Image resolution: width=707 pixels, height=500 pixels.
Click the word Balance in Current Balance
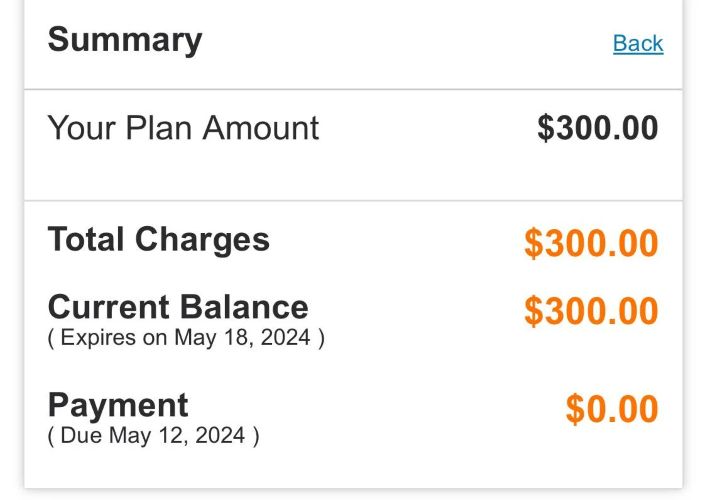246,306
